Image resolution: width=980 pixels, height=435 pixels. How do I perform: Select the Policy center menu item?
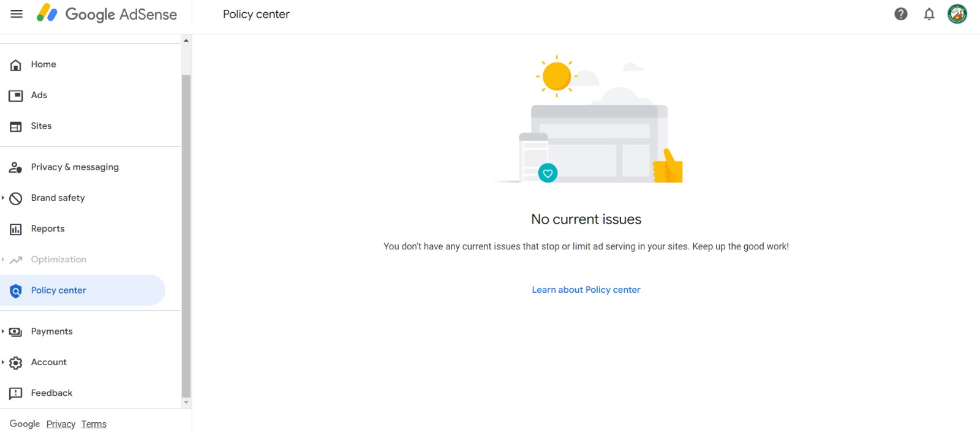(83, 290)
